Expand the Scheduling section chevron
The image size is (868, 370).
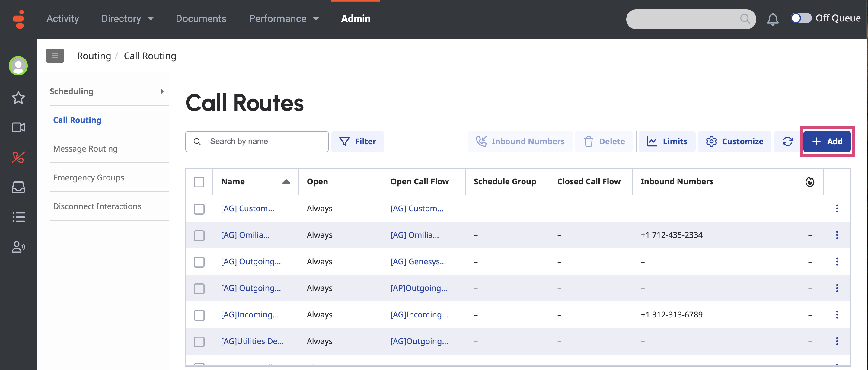163,91
